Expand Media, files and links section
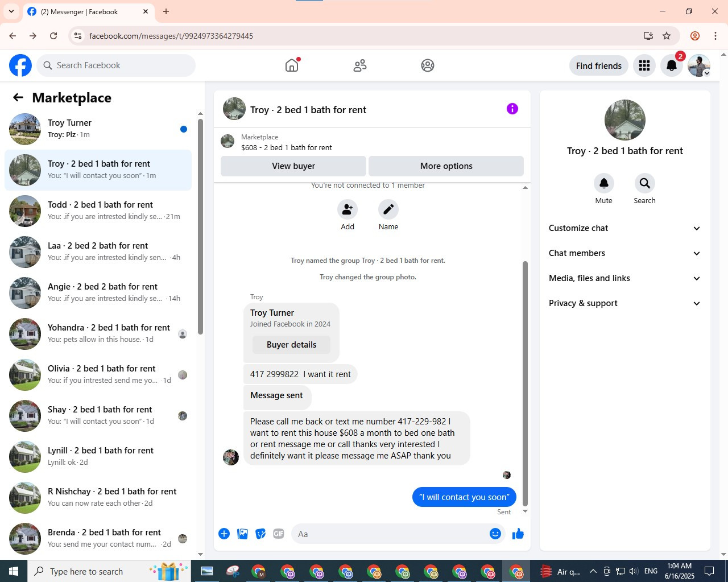Screen dimensions: 728x582 coord(624,278)
